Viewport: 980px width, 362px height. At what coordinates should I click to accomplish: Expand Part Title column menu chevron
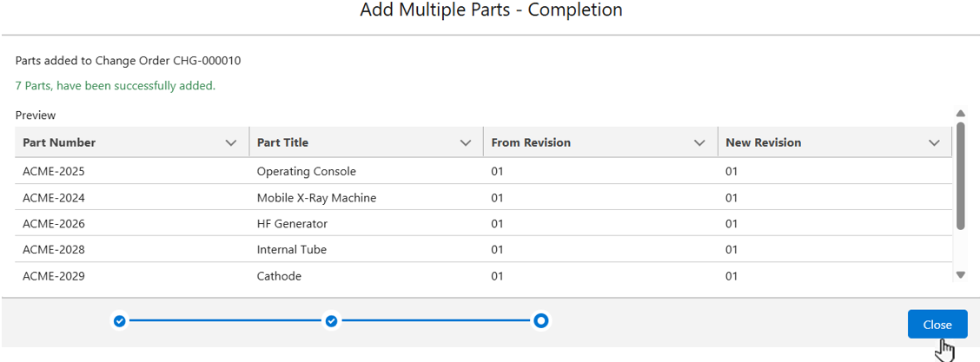tap(466, 142)
